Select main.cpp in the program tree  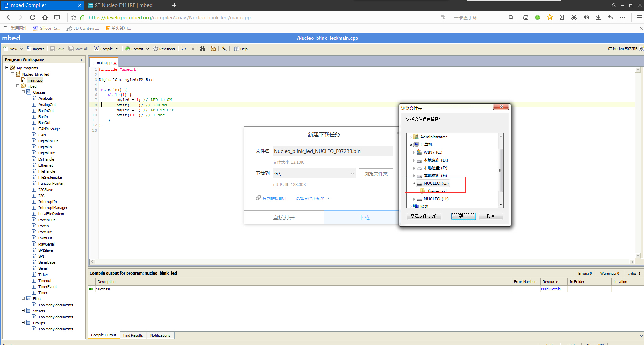click(35, 80)
